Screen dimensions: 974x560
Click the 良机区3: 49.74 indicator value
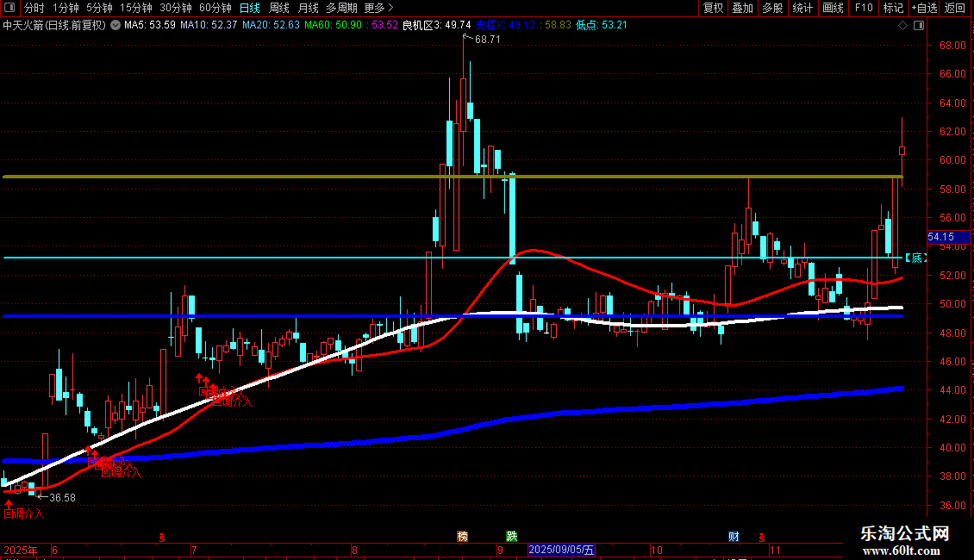click(437, 26)
